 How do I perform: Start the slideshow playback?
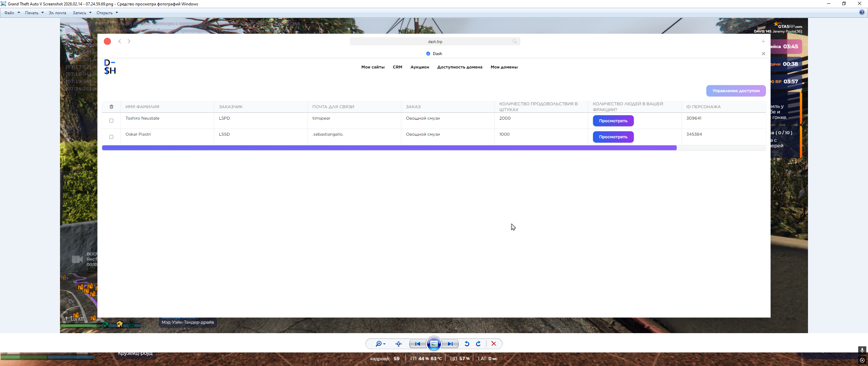click(x=434, y=344)
